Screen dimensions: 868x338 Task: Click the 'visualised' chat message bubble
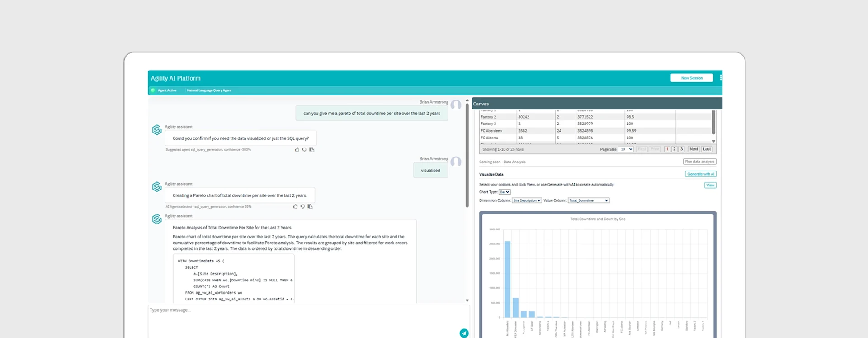430,171
